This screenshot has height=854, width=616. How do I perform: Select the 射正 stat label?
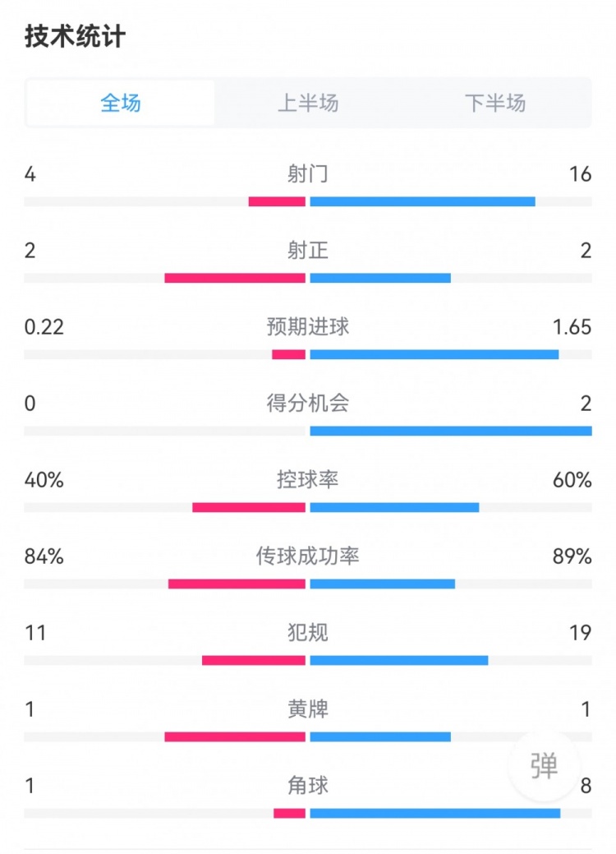(x=308, y=250)
